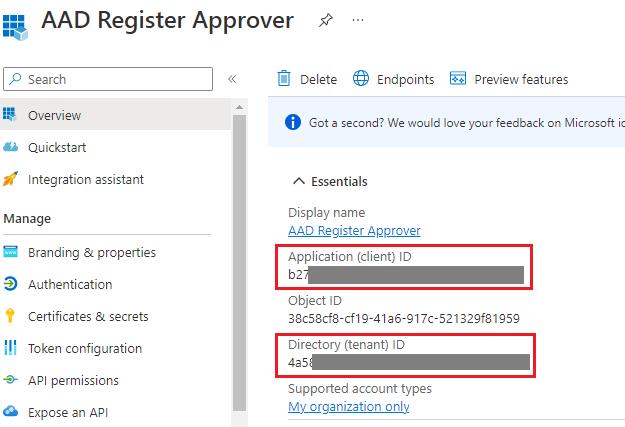Open the Authentication menu item

tap(70, 284)
